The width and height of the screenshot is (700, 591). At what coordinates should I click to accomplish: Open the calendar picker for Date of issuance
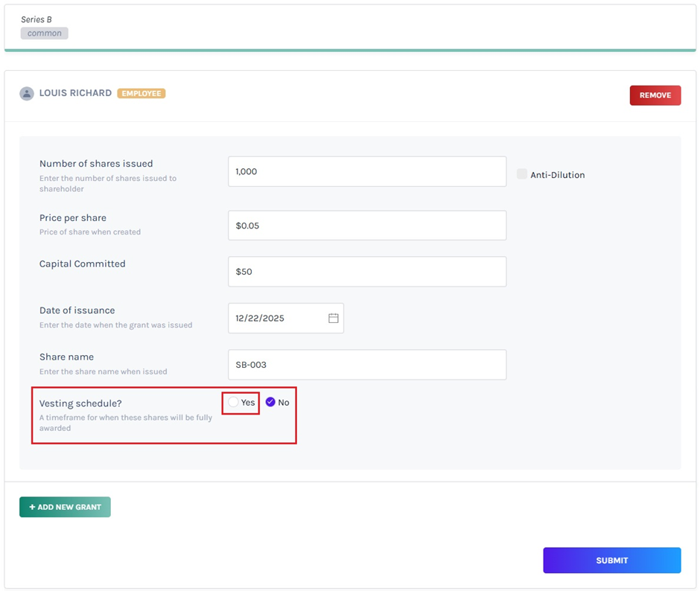coord(333,319)
